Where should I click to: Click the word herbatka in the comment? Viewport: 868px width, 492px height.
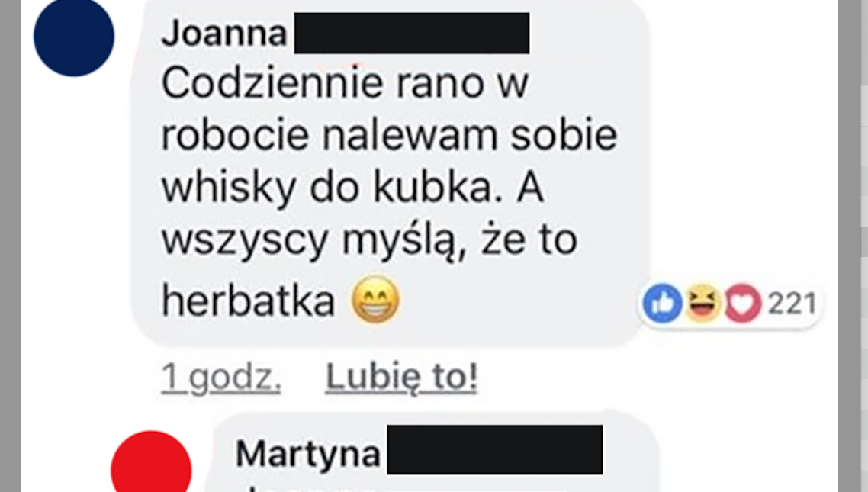(x=248, y=301)
